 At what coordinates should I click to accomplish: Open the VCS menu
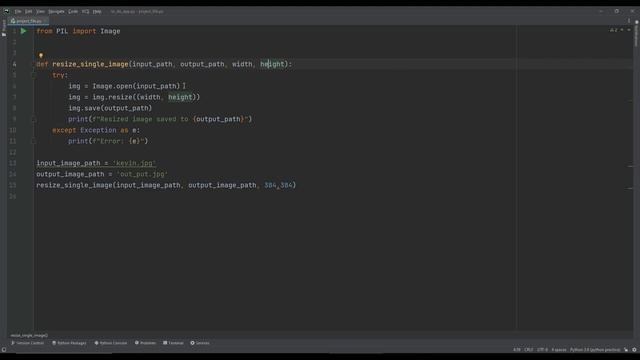(x=85, y=11)
